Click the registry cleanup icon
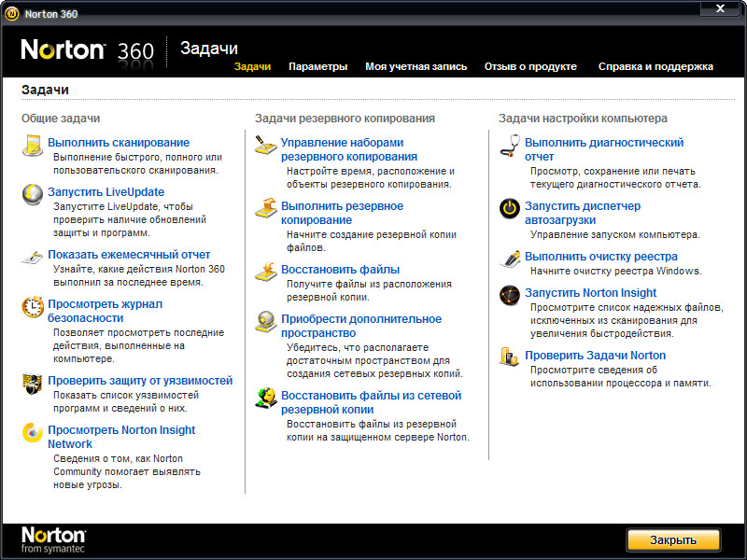Image resolution: width=747 pixels, height=560 pixels. pos(510,259)
